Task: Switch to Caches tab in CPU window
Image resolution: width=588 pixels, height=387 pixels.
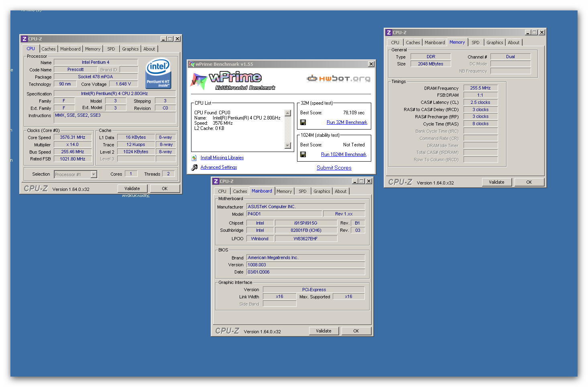Action: 49,49
